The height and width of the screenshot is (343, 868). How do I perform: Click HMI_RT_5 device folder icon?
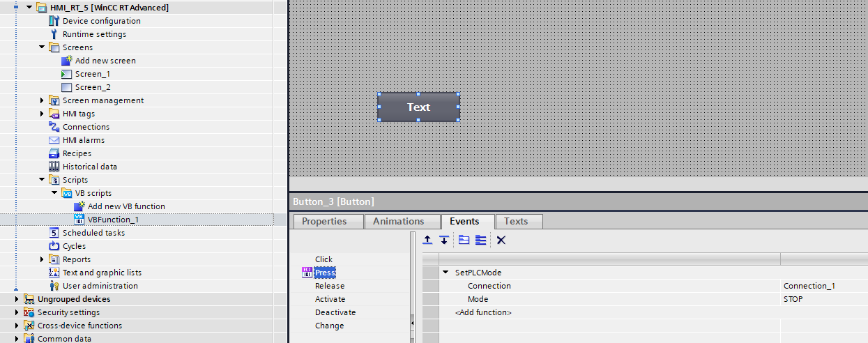41,8
